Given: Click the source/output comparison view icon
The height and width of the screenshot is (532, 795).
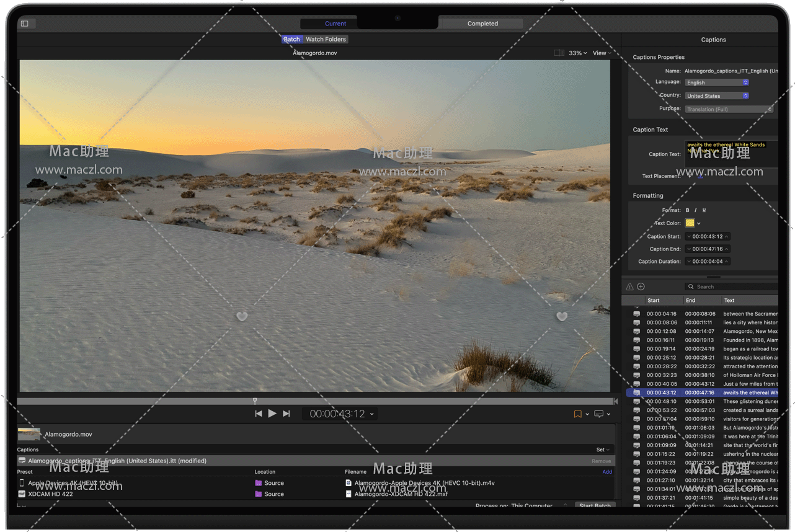Looking at the screenshot, I should (x=559, y=53).
